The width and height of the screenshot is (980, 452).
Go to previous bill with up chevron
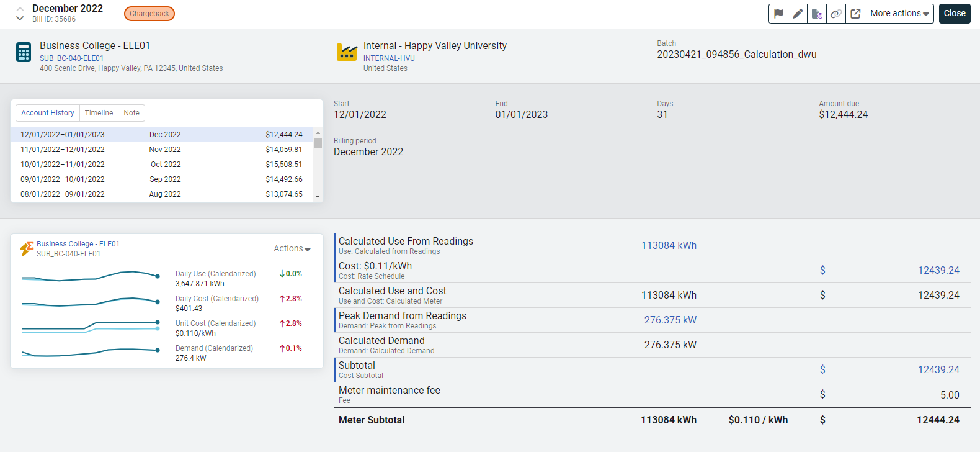click(x=20, y=9)
